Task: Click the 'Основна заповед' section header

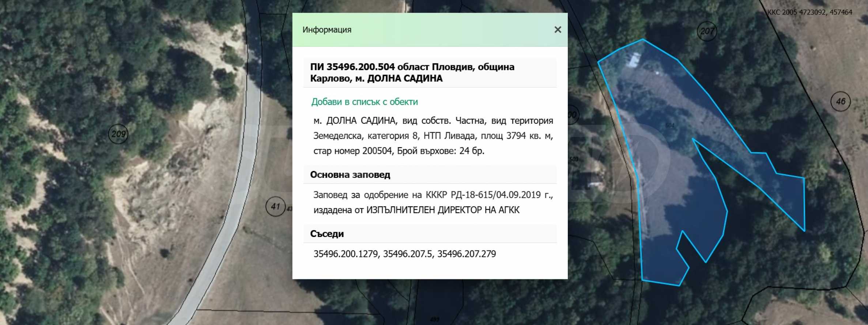Action: click(350, 175)
